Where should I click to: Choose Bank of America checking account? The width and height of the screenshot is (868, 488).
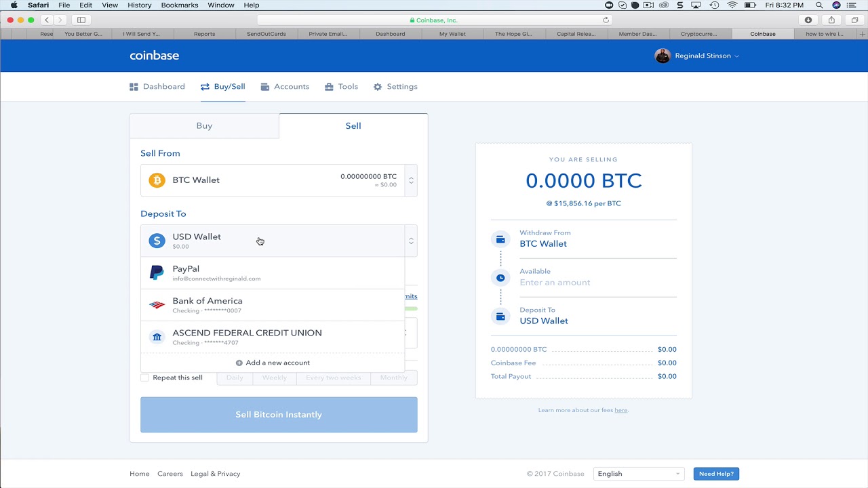click(273, 305)
